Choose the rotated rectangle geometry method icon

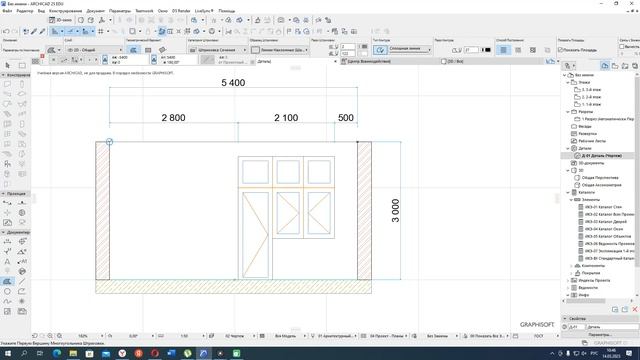pyautogui.click(x=162, y=50)
